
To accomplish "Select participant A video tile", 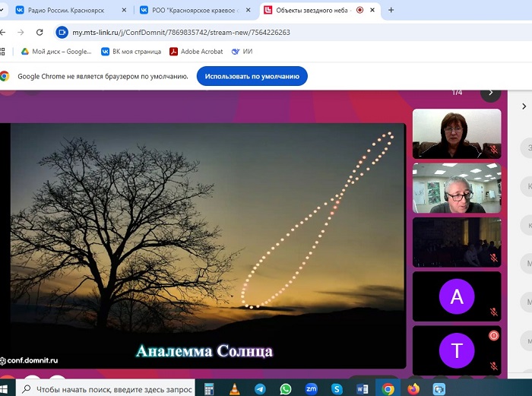I will [456, 296].
